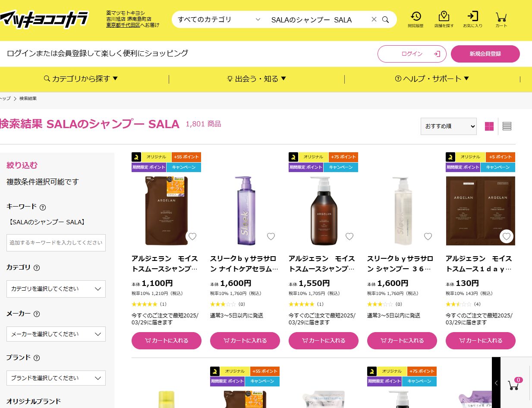Open purple Sleek bottle product image
The width and height of the screenshot is (532, 408).
pos(245,210)
